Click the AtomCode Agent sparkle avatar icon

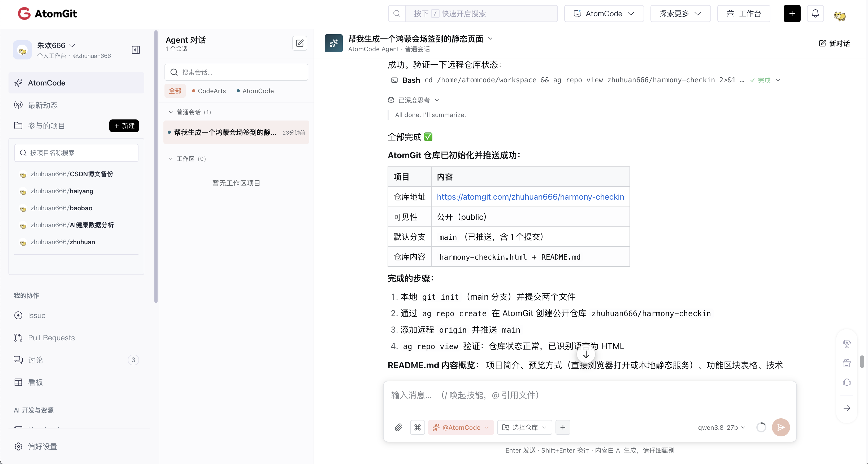coord(333,43)
